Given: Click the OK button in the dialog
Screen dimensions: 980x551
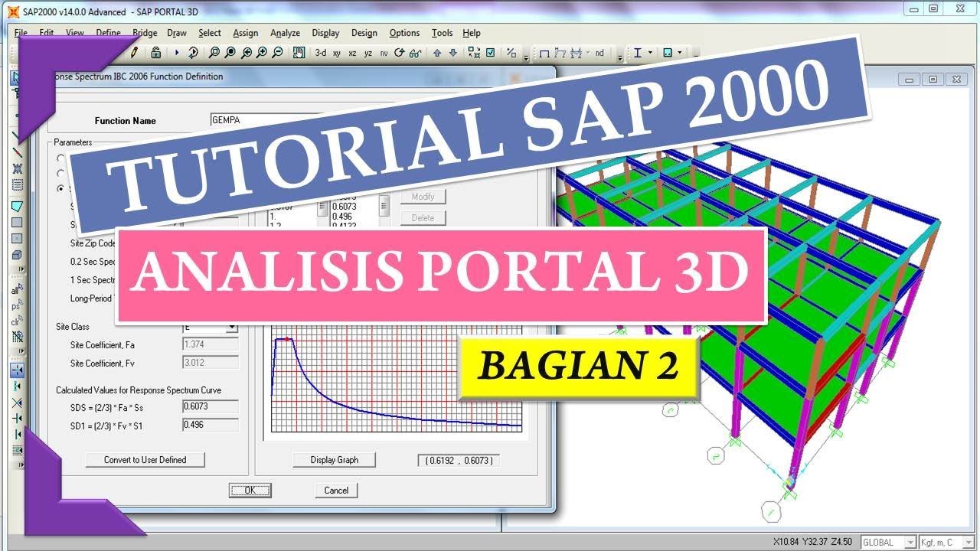Looking at the screenshot, I should click(250, 491).
